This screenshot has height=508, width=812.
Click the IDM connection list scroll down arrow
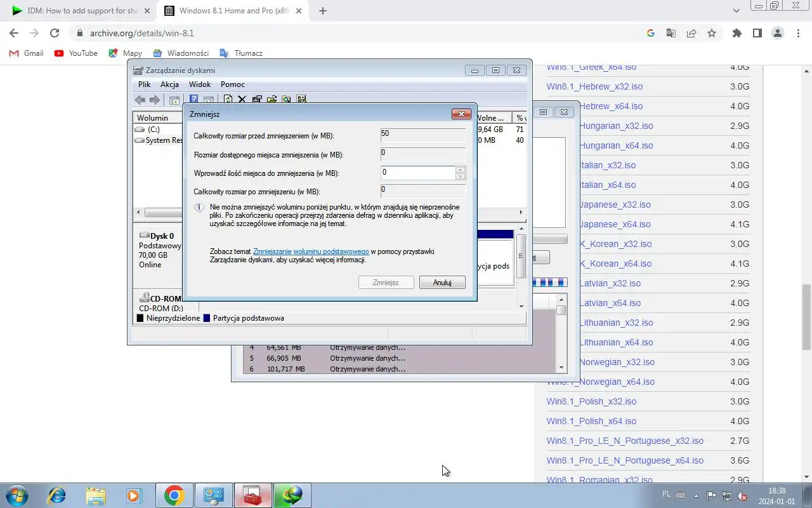tap(561, 368)
